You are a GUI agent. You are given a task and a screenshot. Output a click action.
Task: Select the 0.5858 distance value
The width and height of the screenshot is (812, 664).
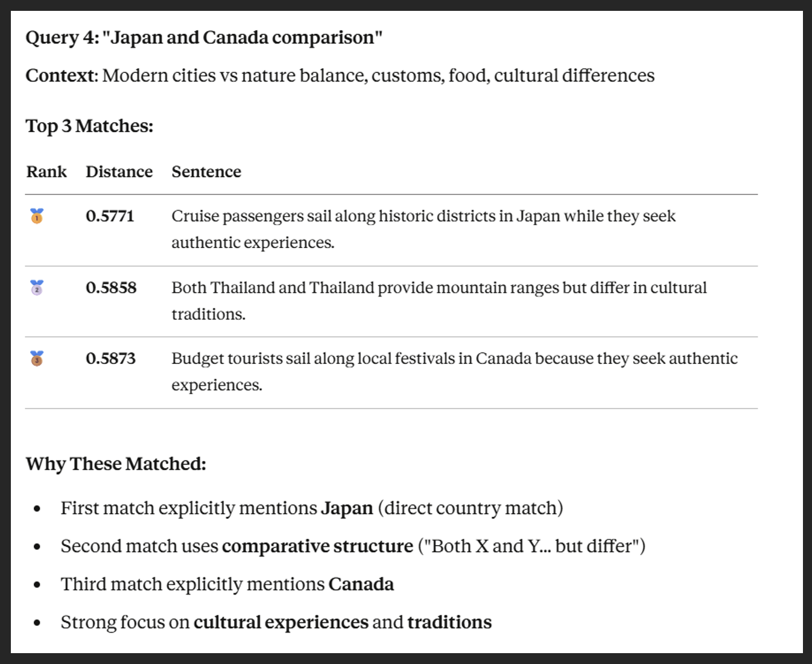pos(111,287)
